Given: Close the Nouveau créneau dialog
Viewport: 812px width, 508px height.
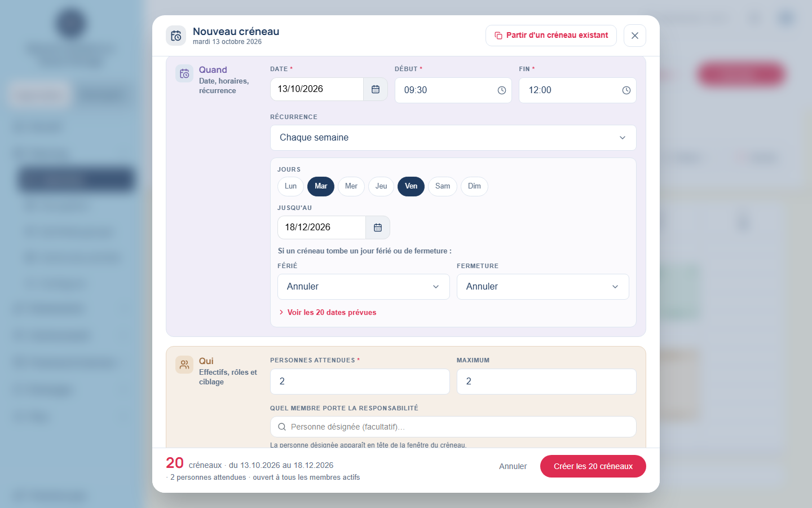Looking at the screenshot, I should click(x=635, y=36).
